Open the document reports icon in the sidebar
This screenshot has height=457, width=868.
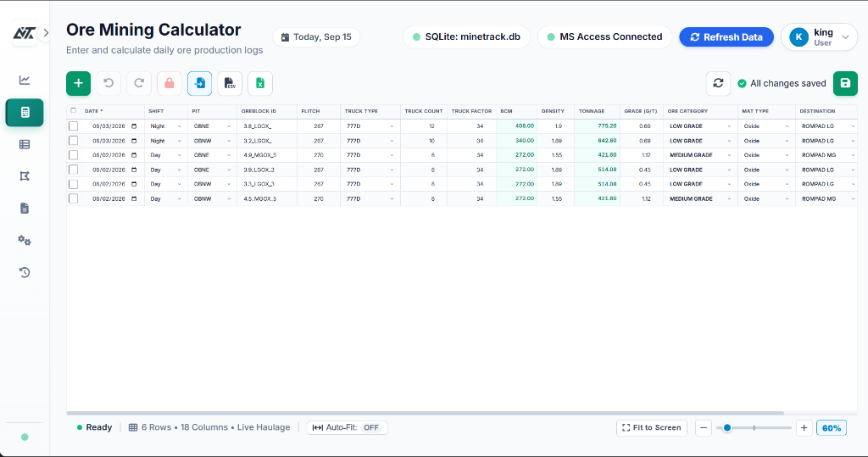click(x=25, y=209)
